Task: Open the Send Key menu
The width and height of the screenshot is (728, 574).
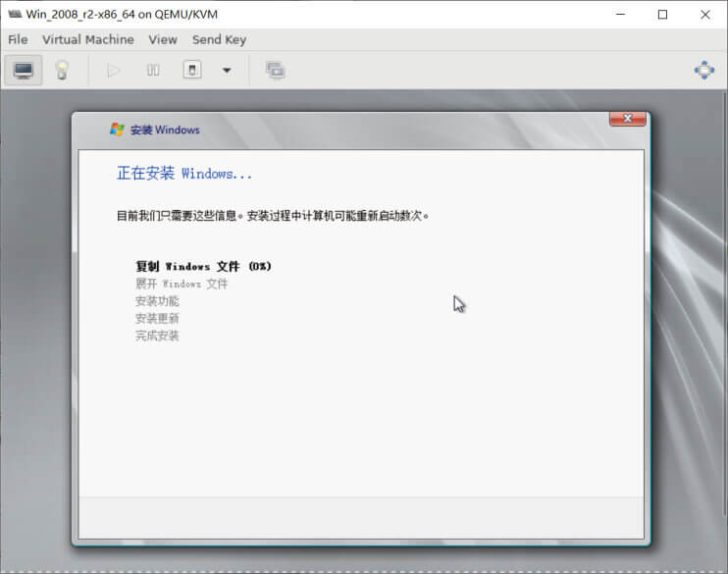Action: (219, 40)
